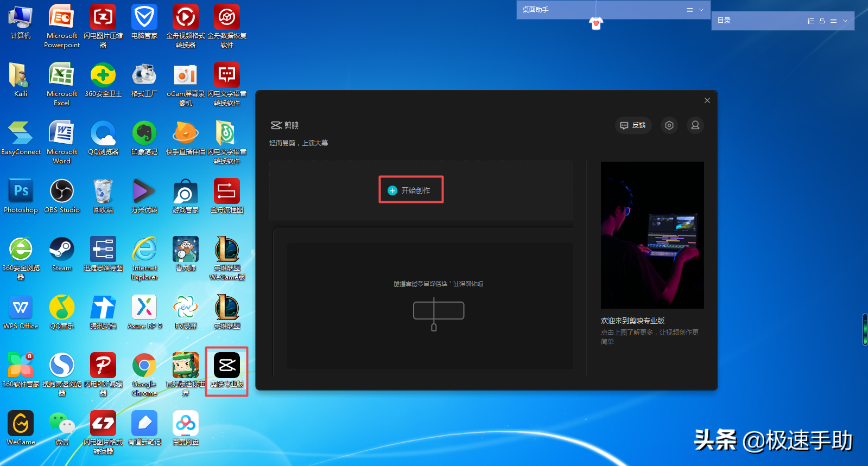Select the Photoshop desktop icon
The width and height of the screenshot is (868, 466).
coord(21,196)
